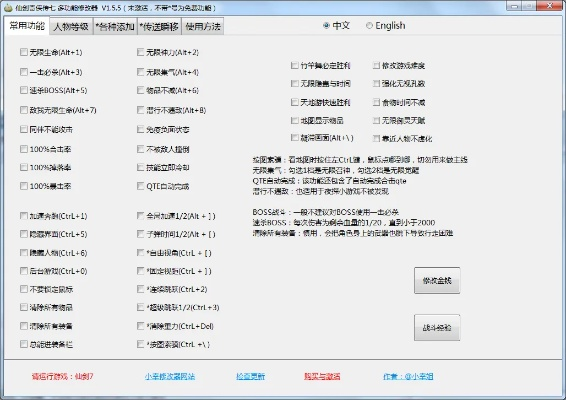Enable *消除重力 (Ctrl+Del) checkbox

pos(140,326)
